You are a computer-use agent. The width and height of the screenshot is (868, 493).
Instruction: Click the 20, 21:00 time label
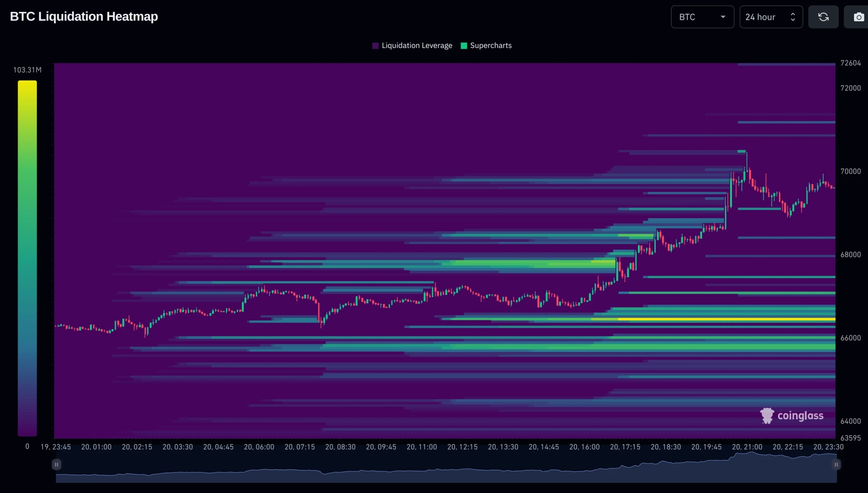point(747,447)
